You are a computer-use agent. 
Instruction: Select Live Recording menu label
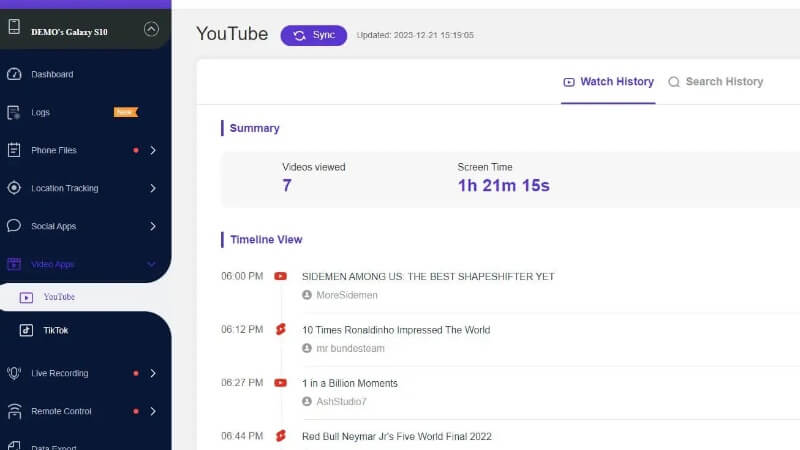click(60, 373)
